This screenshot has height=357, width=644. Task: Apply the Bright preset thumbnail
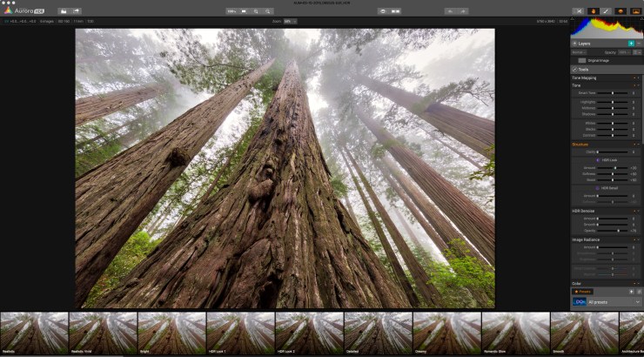(171, 333)
